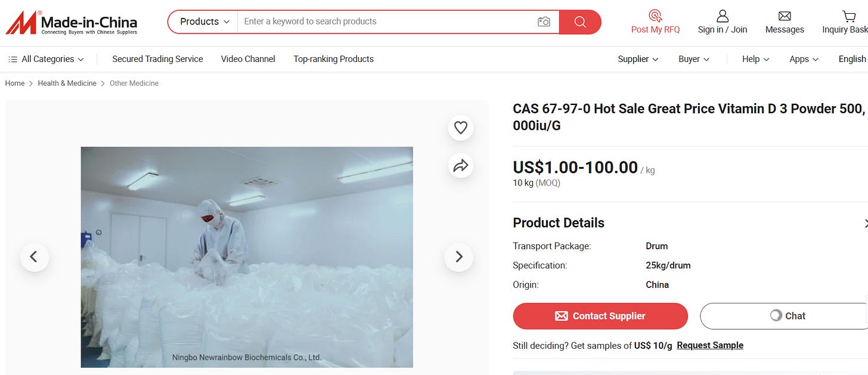Open Secured Trading Service page
This screenshot has width=868, height=375.
[x=157, y=59]
